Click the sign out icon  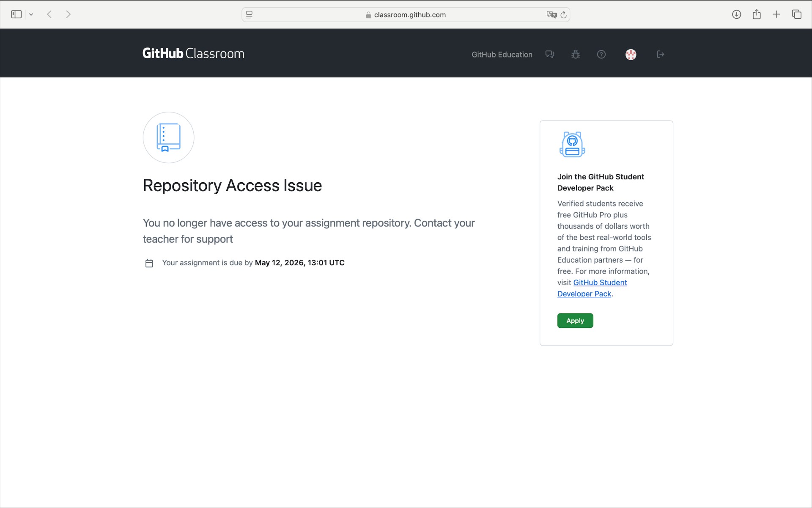point(660,54)
